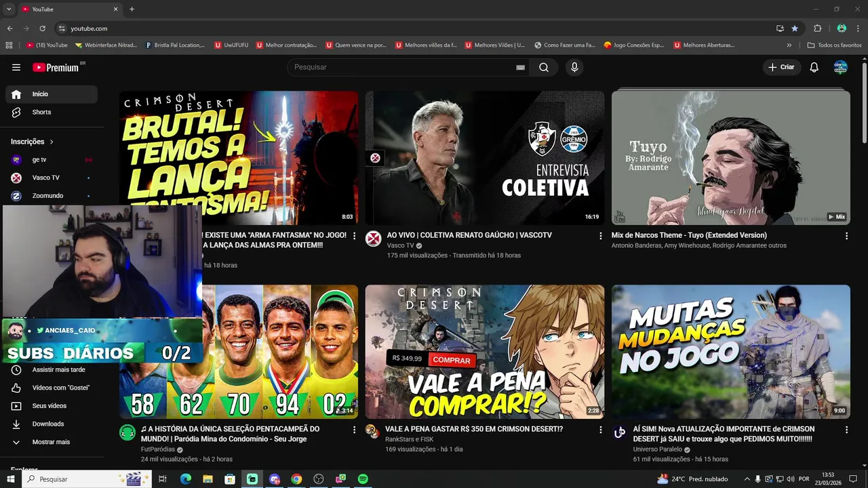The height and width of the screenshot is (488, 868).
Task: Click the Vasco TV channel name under coletiva video
Action: (400, 245)
